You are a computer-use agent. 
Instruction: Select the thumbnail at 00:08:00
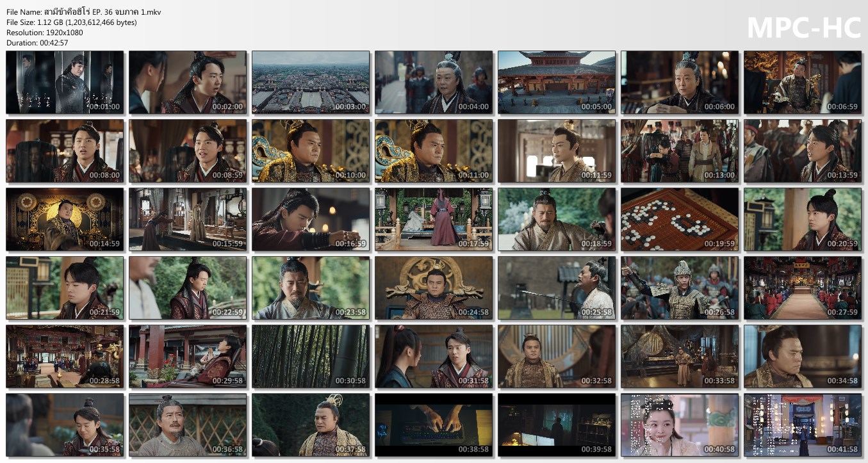click(65, 151)
